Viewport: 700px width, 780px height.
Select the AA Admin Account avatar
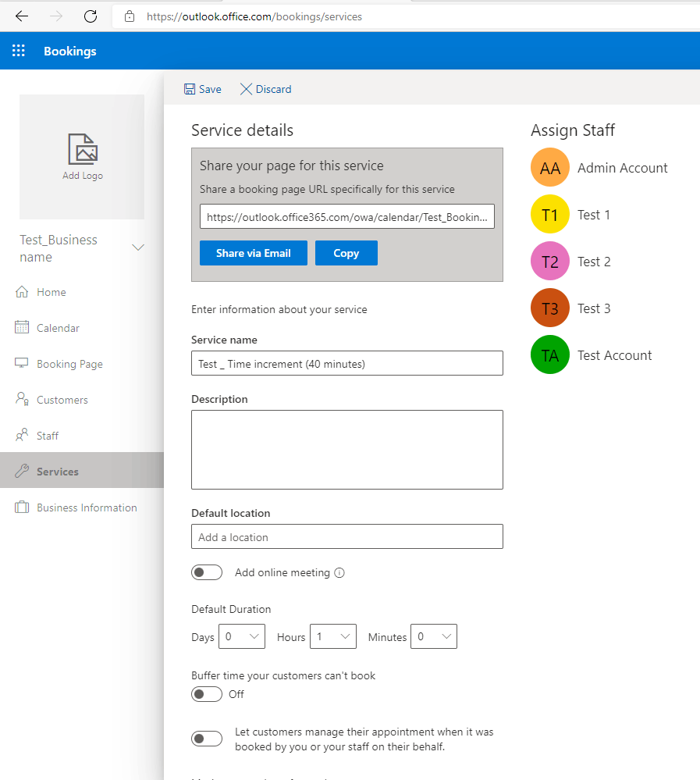coord(550,168)
